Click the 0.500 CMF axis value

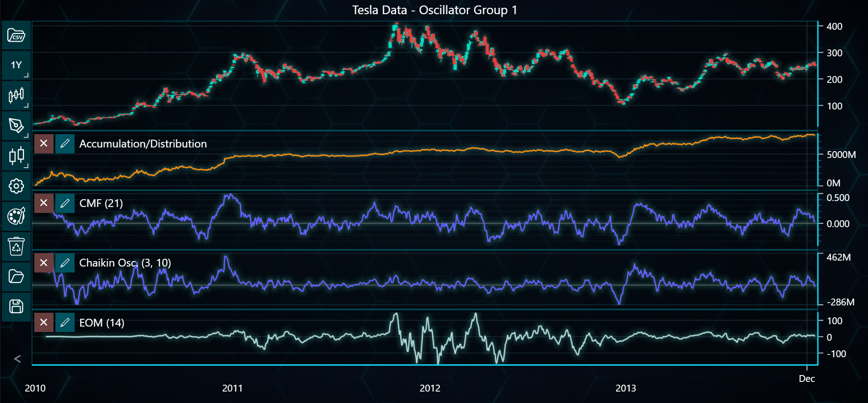pyautogui.click(x=838, y=198)
